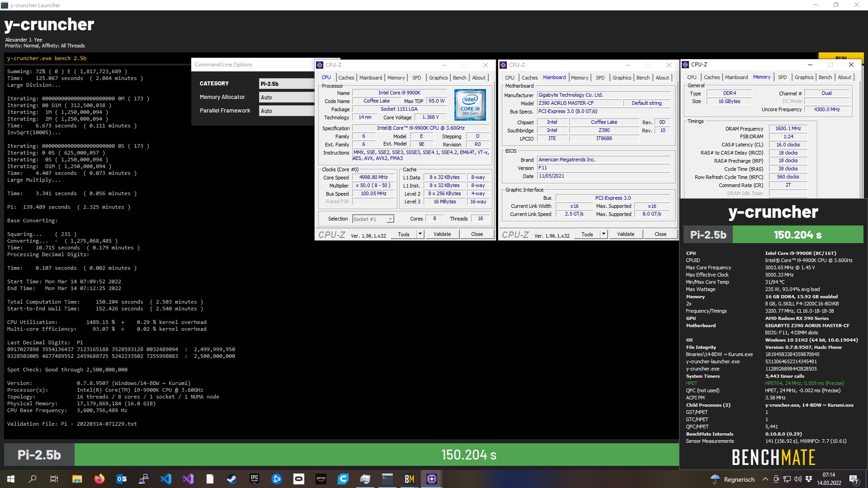Open the Oculus taskbar icon
This screenshot has height=488, width=868.
[x=298, y=479]
